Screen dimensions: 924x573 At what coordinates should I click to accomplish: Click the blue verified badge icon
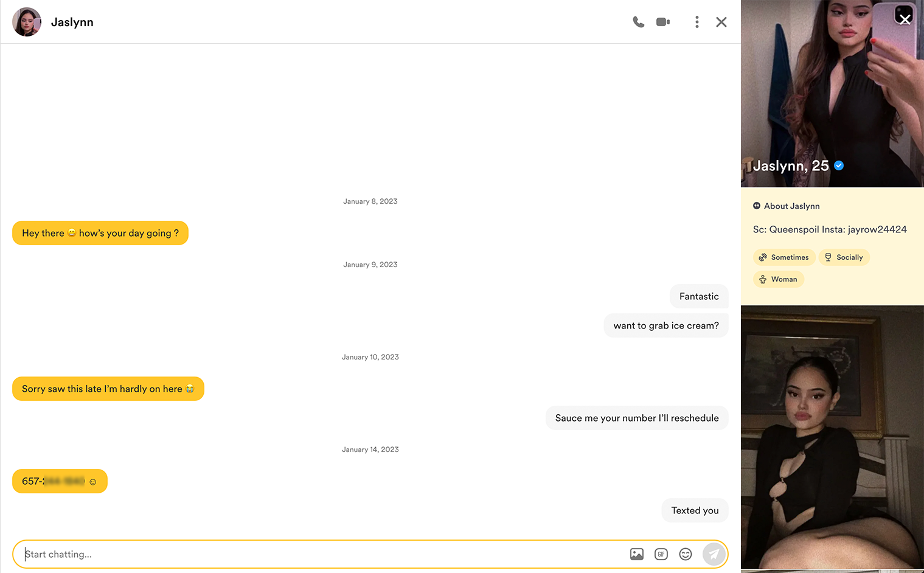(x=839, y=165)
